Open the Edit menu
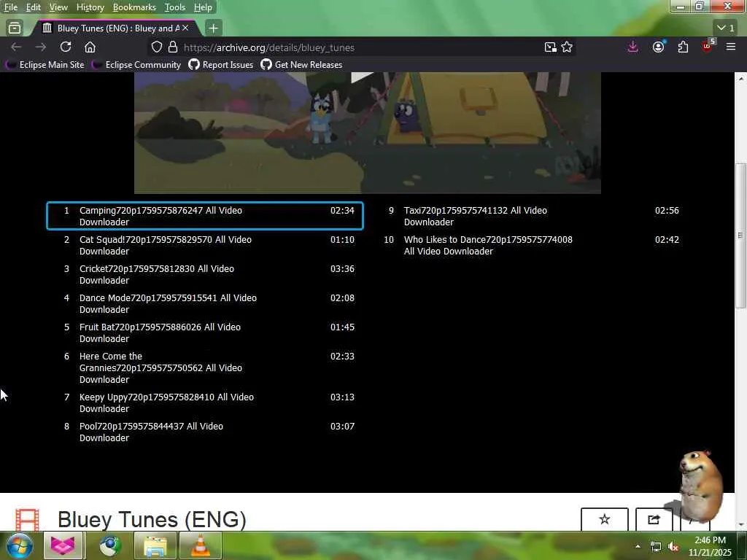This screenshot has width=747, height=560. [x=34, y=7]
